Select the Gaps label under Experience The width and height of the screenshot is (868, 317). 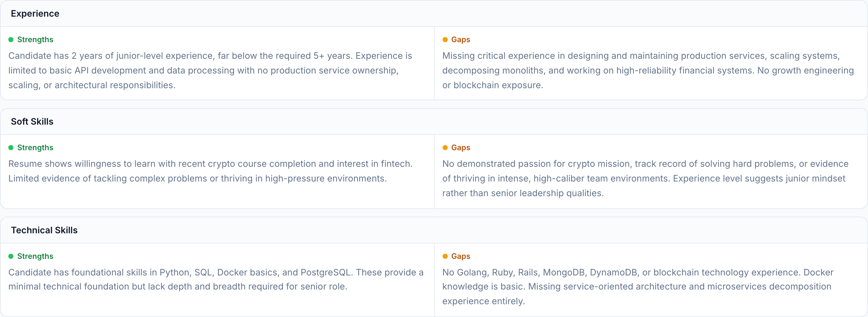click(460, 40)
